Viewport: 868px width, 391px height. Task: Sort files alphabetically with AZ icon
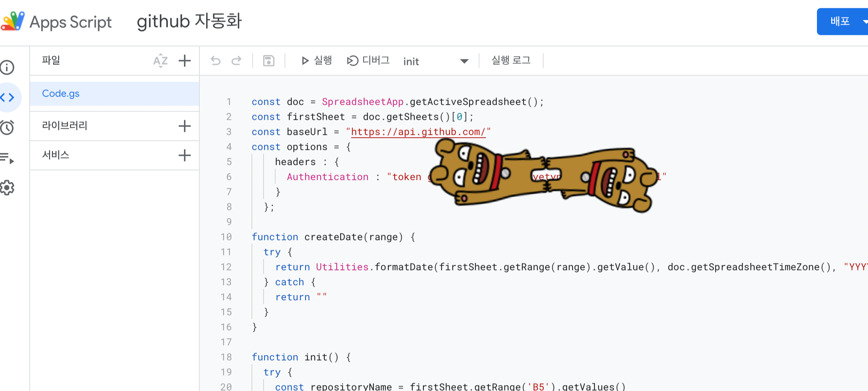(x=160, y=60)
